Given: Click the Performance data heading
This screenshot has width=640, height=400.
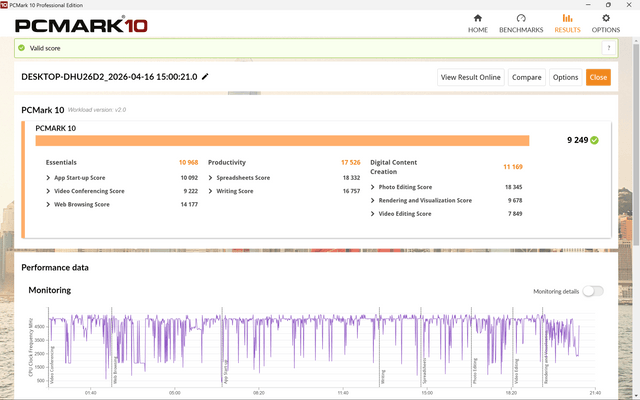Looking at the screenshot, I should (x=55, y=267).
